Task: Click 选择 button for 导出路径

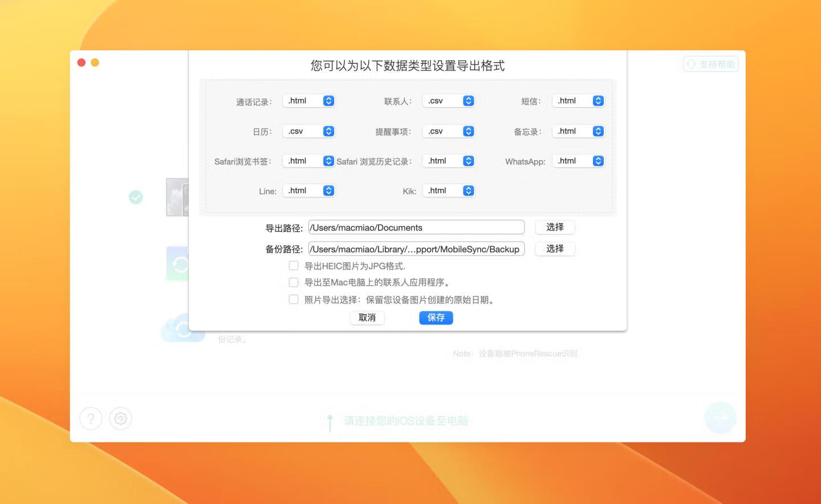Action: (x=555, y=227)
